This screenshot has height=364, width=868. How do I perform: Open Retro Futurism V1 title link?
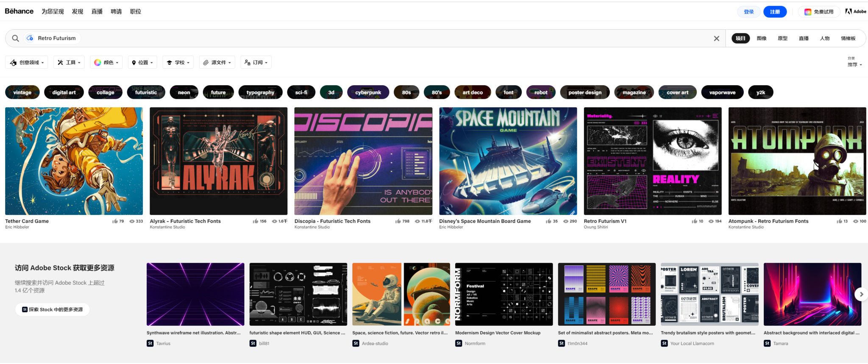pyautogui.click(x=605, y=221)
